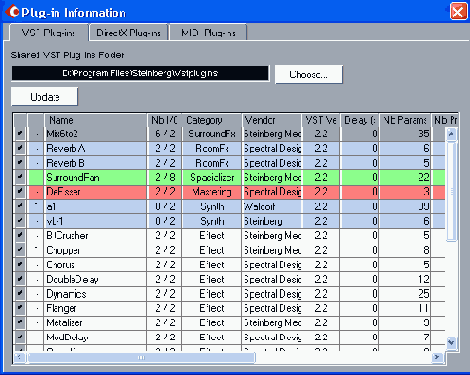The height and width of the screenshot is (375, 470).
Task: Click the 25 params value for Dynamics
Action: (405, 294)
